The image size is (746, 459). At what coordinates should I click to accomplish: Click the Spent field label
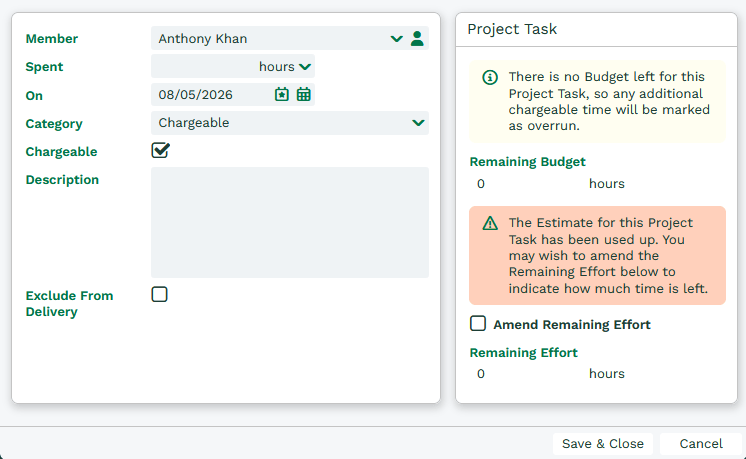coord(44,67)
